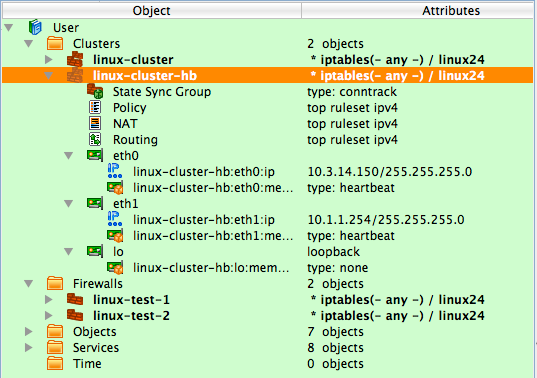Expand the linux-test-2 firewall
The image size is (537, 378).
49,315
